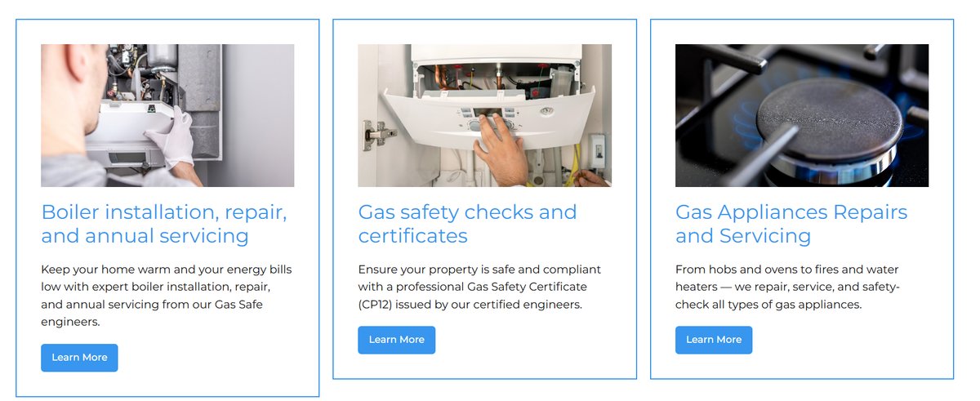980x401 pixels.
Task: Click the paragraph starting "Keep your home warm"
Action: tap(166, 296)
